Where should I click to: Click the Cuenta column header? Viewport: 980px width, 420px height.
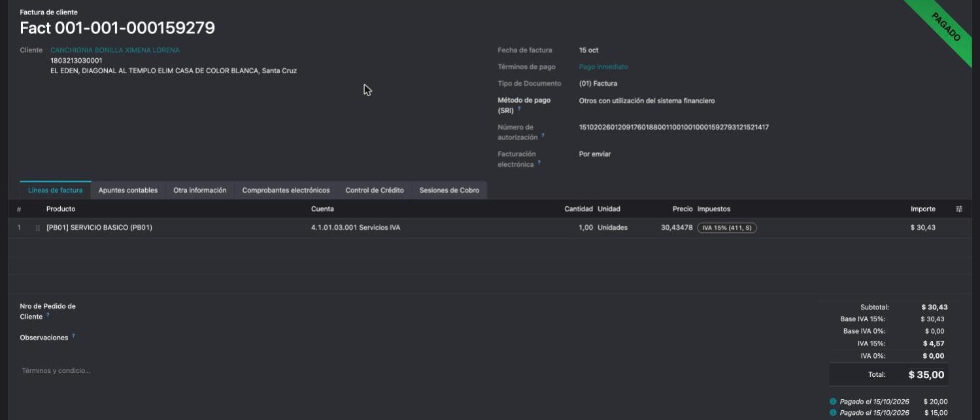(x=322, y=209)
